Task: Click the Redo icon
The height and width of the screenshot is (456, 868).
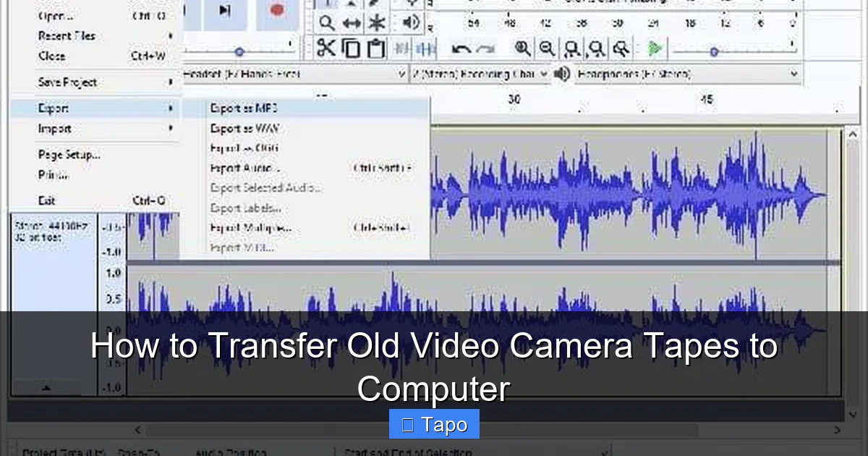Action: click(x=485, y=48)
